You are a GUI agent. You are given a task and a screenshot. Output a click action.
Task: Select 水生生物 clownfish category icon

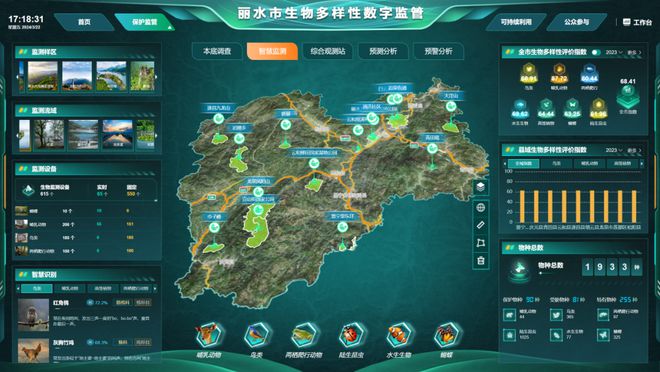(x=399, y=335)
